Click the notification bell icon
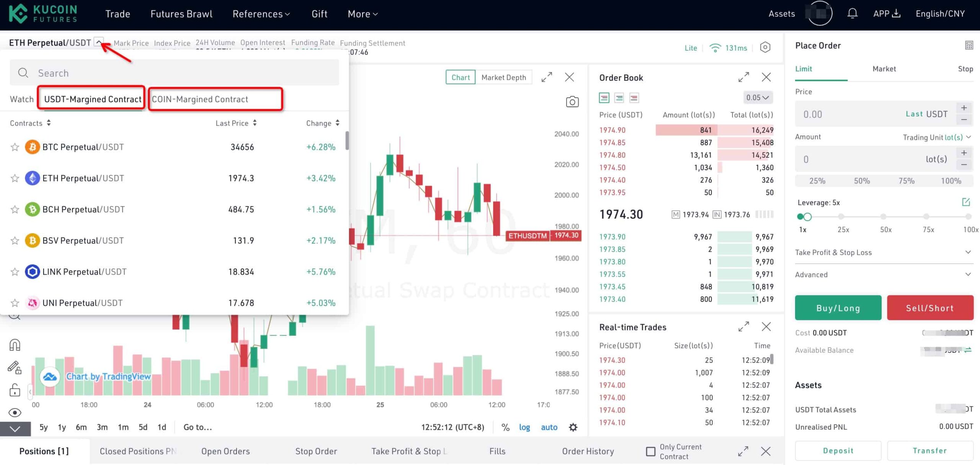 852,14
